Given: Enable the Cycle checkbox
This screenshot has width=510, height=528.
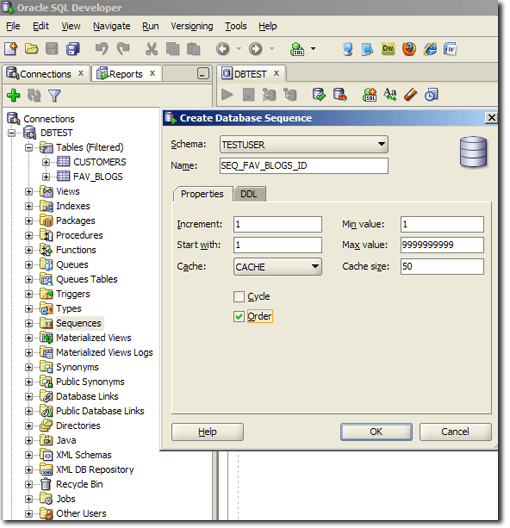Looking at the screenshot, I should (x=239, y=297).
